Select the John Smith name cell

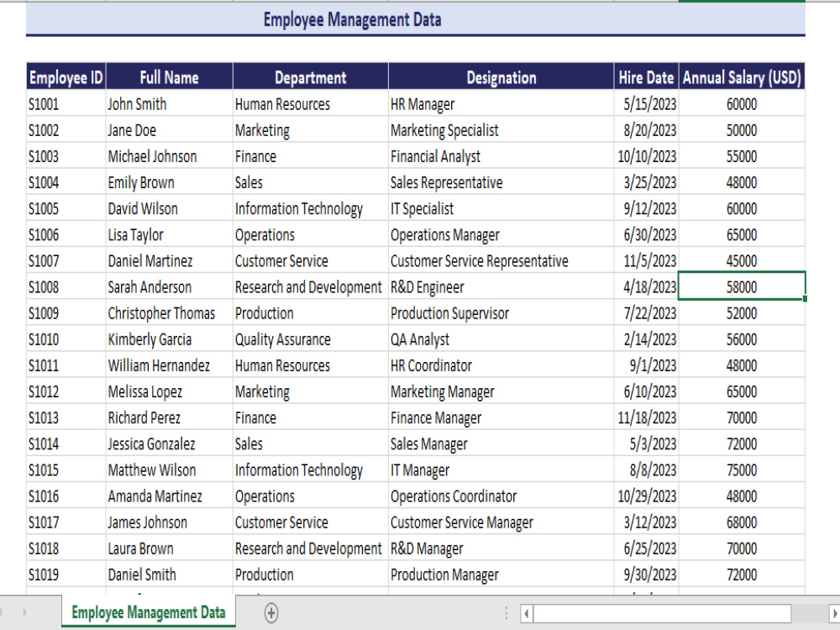click(x=170, y=104)
